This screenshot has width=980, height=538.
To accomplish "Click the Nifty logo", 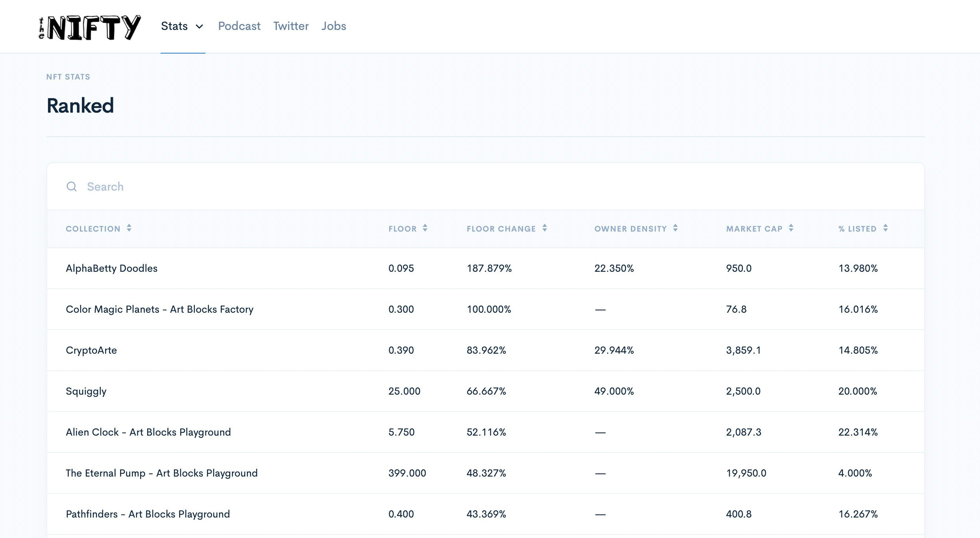I will [90, 27].
